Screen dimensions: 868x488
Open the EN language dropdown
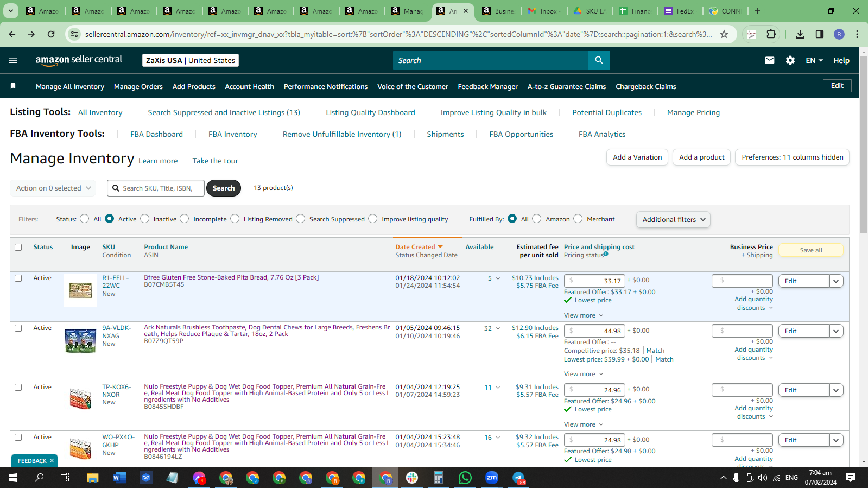[814, 60]
